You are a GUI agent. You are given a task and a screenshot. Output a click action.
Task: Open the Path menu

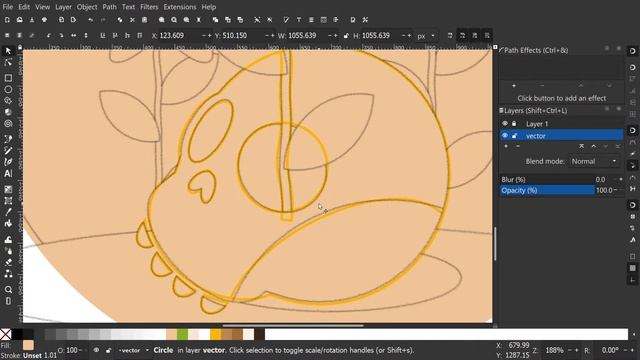point(109,7)
